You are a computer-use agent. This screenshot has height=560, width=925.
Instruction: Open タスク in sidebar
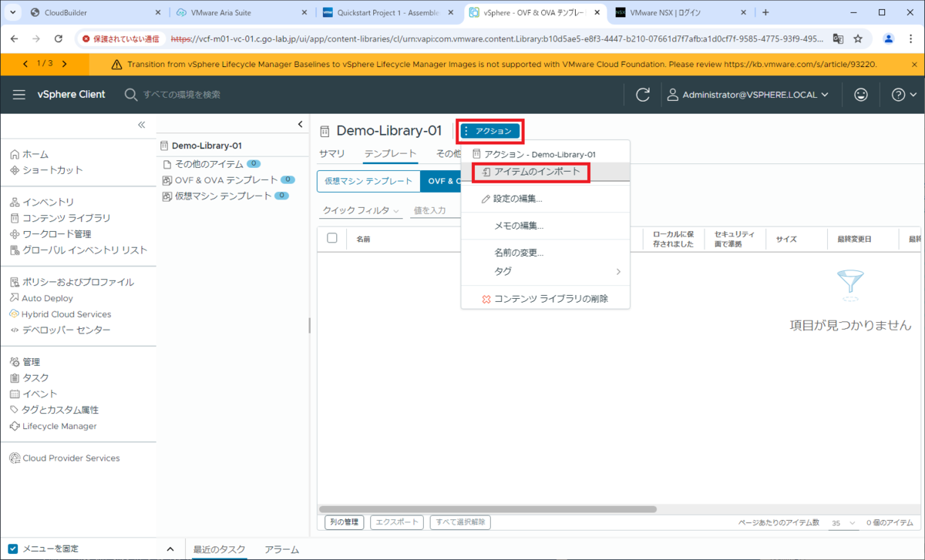tap(29, 378)
